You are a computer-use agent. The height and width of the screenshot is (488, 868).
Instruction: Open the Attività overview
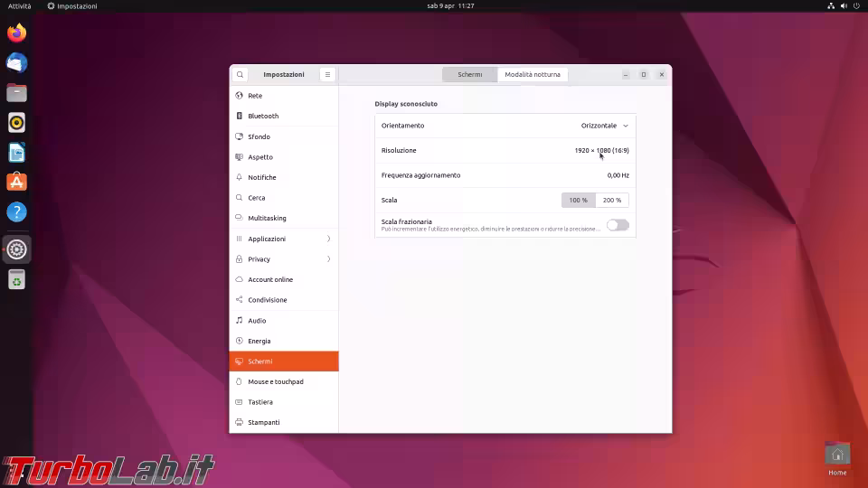click(19, 6)
